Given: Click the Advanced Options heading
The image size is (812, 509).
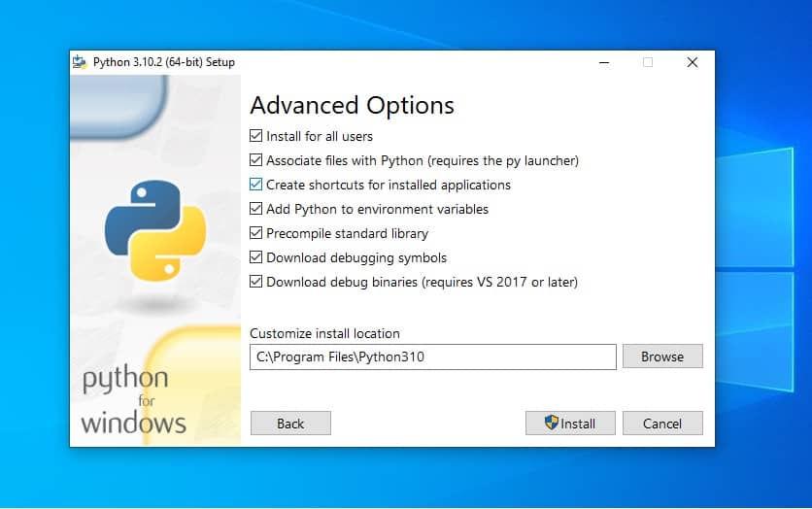Looking at the screenshot, I should [353, 106].
